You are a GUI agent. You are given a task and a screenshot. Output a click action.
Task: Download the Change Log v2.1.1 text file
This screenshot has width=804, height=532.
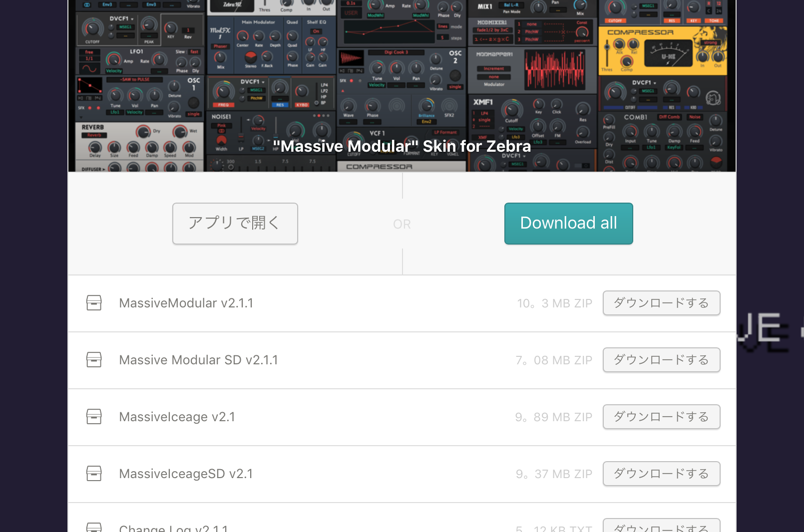coord(661,526)
